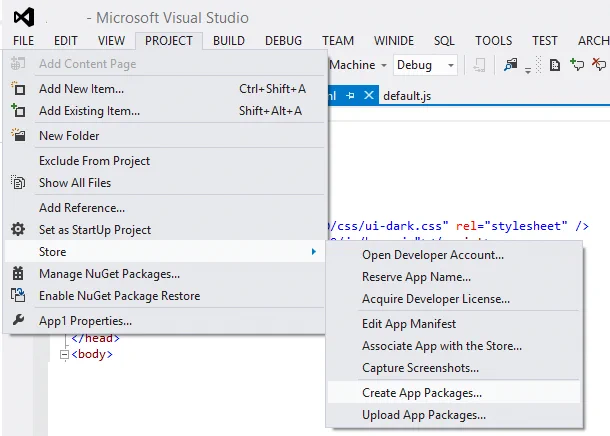Image resolution: width=610 pixels, height=436 pixels.
Task: Expand the Store submenu arrow
Action: pyautogui.click(x=314, y=252)
